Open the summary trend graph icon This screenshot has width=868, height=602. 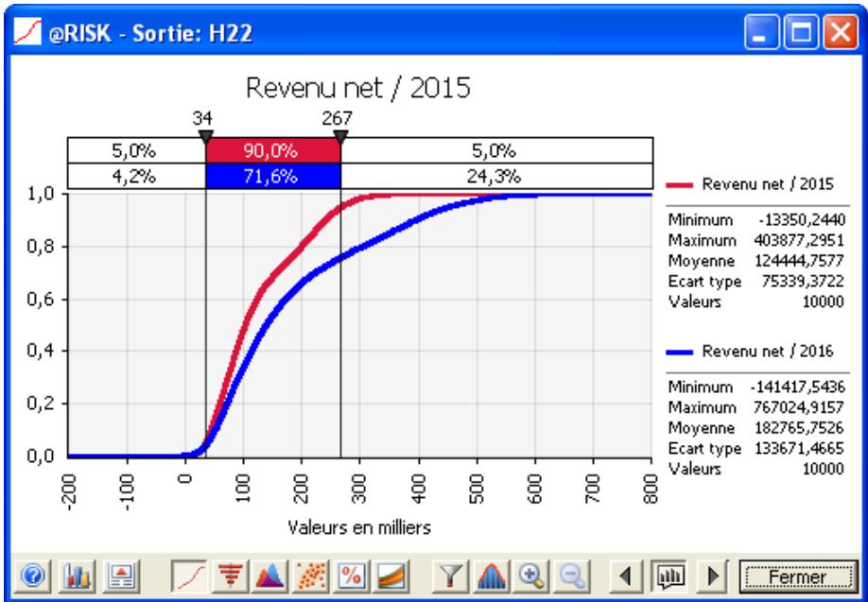click(x=388, y=575)
